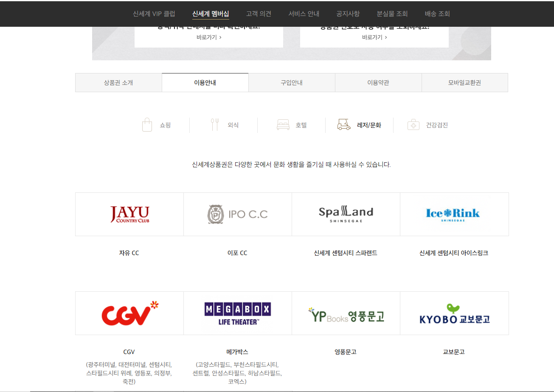Select the fork and knife dining icon

(215, 125)
